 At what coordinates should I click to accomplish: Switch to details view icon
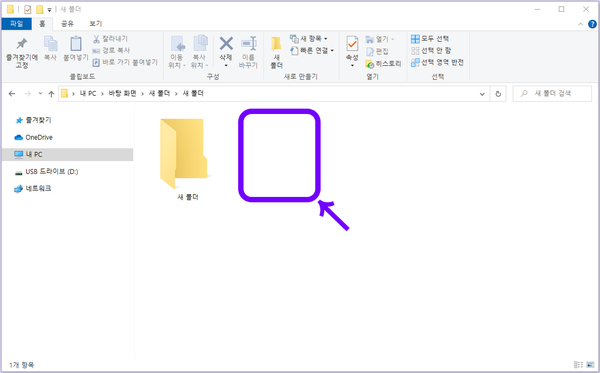(x=578, y=365)
